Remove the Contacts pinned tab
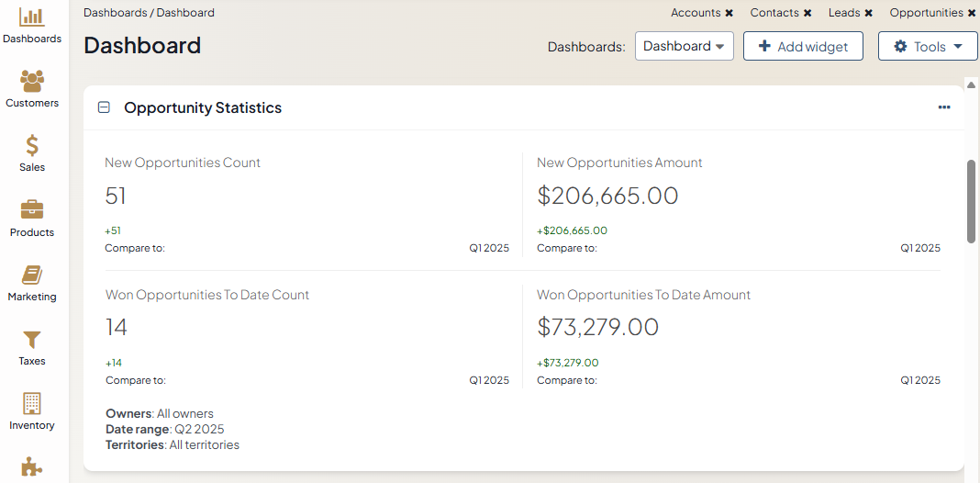Viewport: 980px width, 483px height. coord(807,13)
